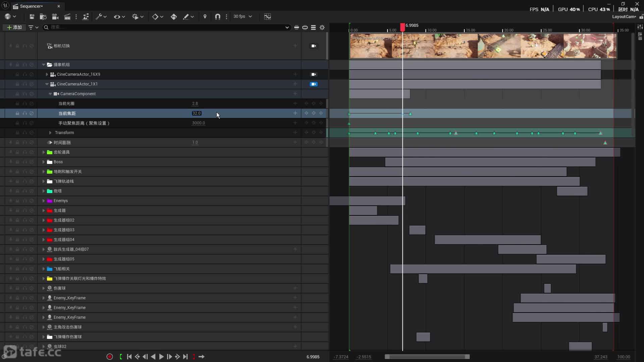Add a keyframe on 当前焦距 track
The image size is (644, 362).
tap(314, 113)
